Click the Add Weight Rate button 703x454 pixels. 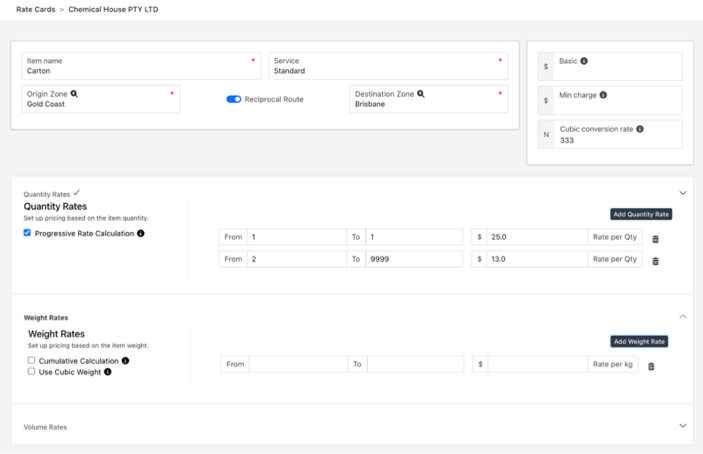(639, 342)
